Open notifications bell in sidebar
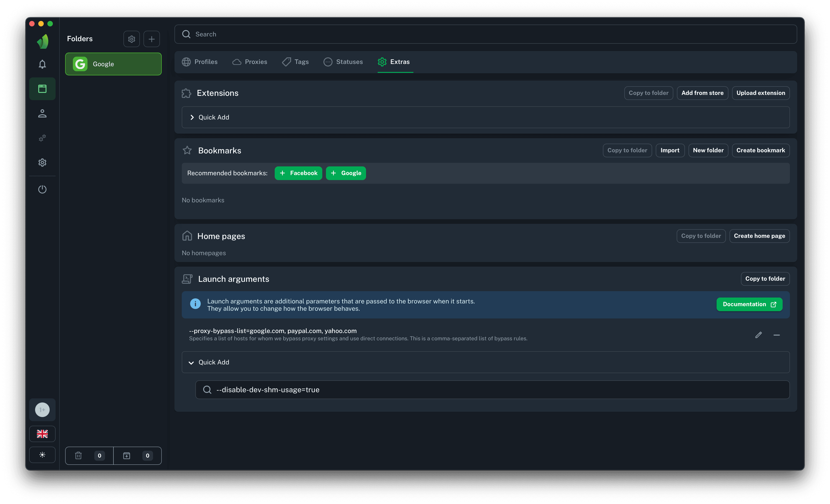The height and width of the screenshot is (504, 830). click(x=42, y=64)
